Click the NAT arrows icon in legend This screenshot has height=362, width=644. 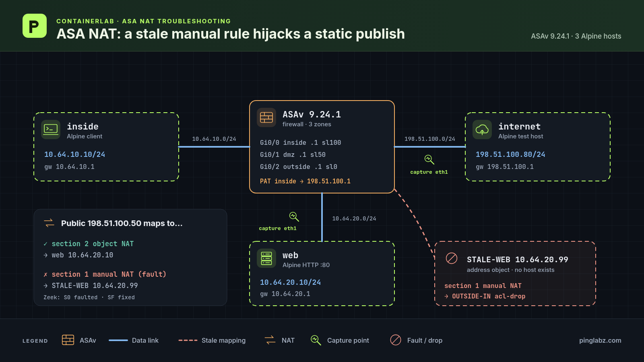(270, 340)
